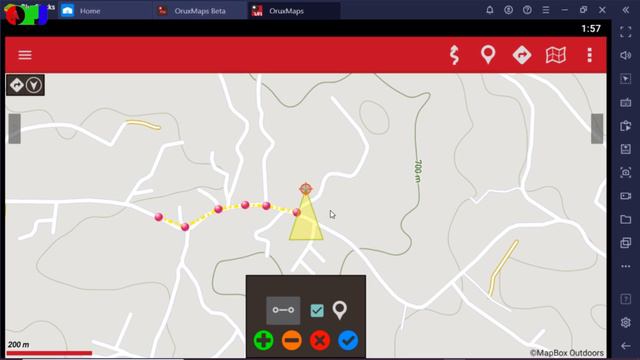640x360 pixels.
Task: Cancel route creation with red X
Action: click(x=320, y=340)
